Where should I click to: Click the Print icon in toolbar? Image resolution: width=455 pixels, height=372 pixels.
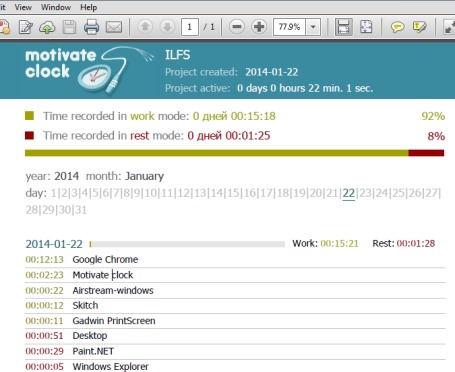(91, 27)
